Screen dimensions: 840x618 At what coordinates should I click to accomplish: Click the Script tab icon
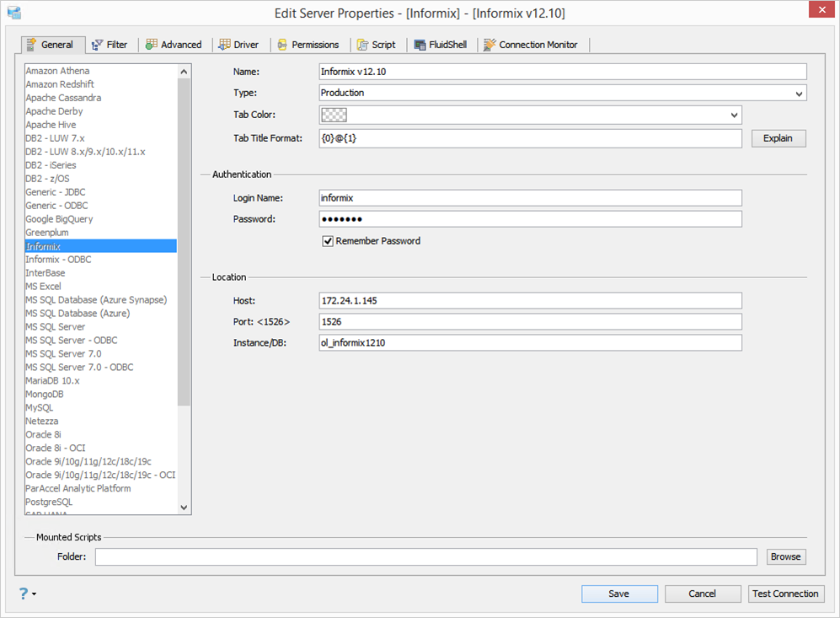pos(363,45)
